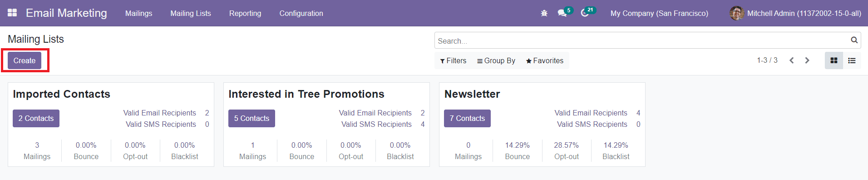Open the company switcher My Company
868x180 pixels.
click(x=659, y=13)
